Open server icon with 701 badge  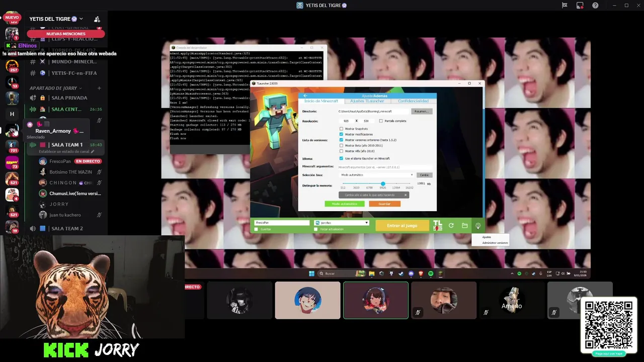(x=12, y=146)
